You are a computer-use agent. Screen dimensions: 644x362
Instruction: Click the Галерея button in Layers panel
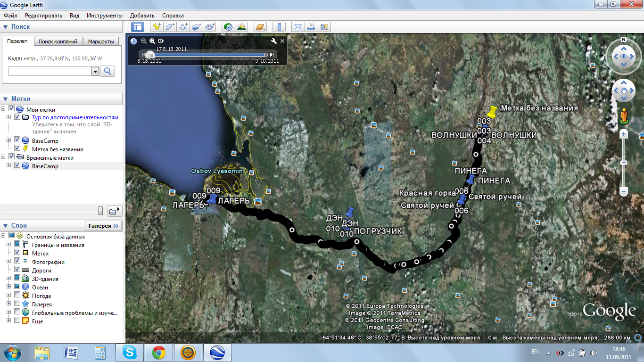pyautogui.click(x=103, y=226)
